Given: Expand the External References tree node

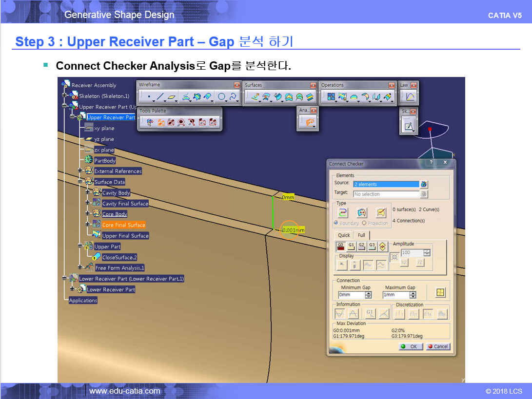Looking at the screenshot, I should pyautogui.click(x=80, y=171).
